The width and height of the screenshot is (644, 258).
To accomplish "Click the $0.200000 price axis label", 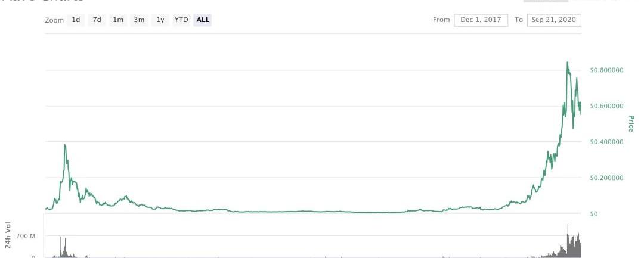I will (606, 178).
